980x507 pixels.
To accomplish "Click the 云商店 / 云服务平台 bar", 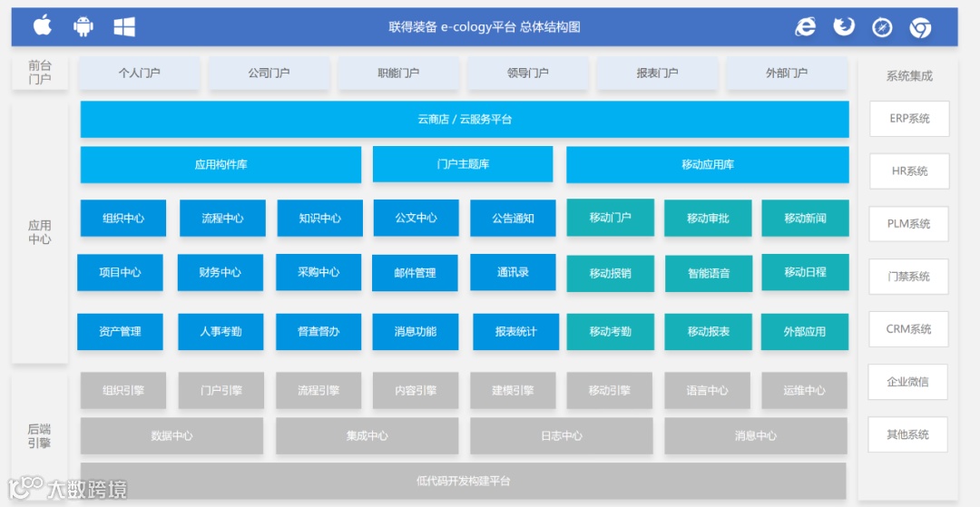I will (x=465, y=119).
